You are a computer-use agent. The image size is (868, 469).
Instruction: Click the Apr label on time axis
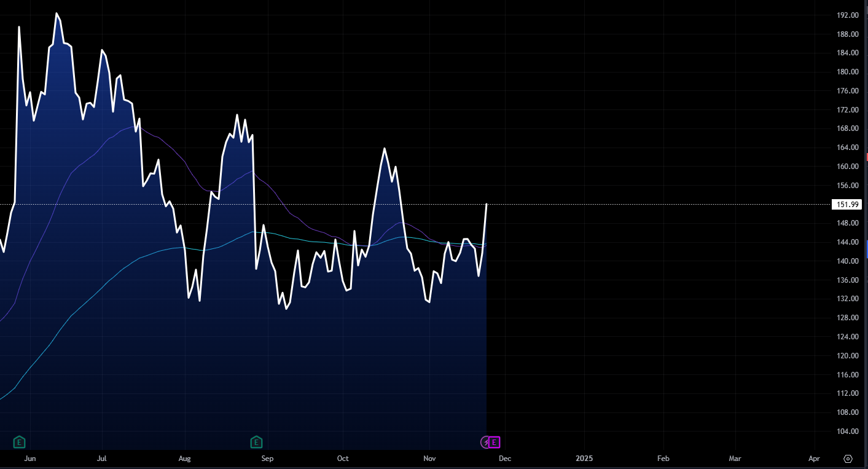point(815,459)
